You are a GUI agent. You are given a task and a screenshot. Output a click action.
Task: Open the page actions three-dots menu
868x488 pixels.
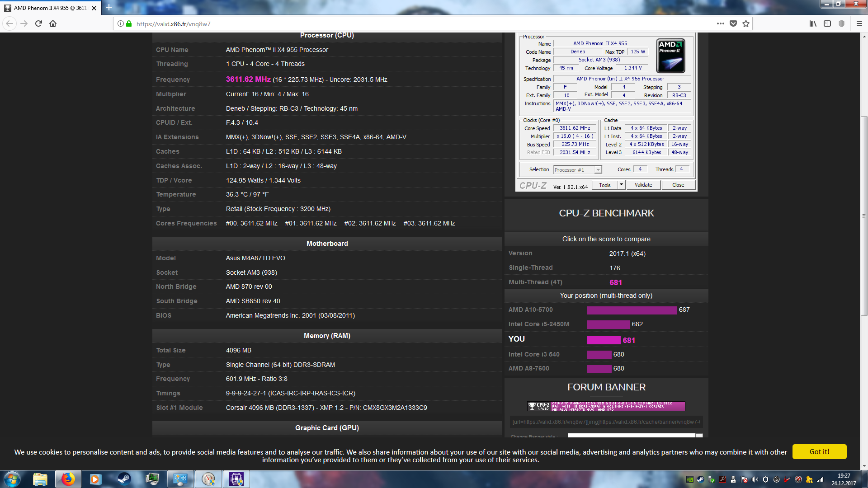(x=720, y=23)
